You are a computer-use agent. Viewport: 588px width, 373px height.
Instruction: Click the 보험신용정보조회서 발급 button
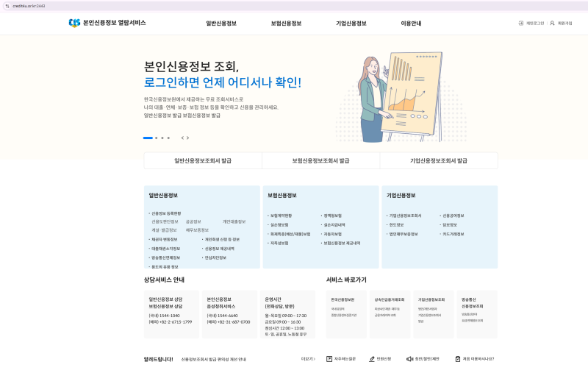(320, 160)
